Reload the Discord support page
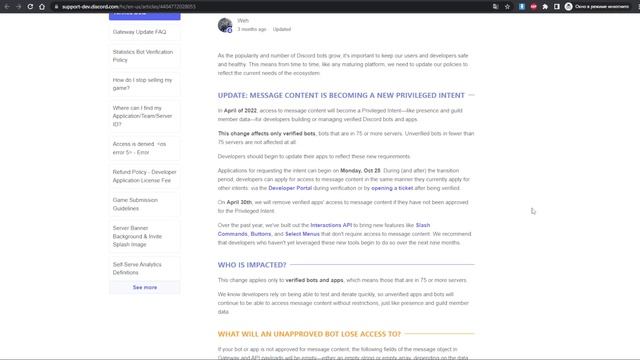This screenshot has width=640, height=360. pos(30,7)
